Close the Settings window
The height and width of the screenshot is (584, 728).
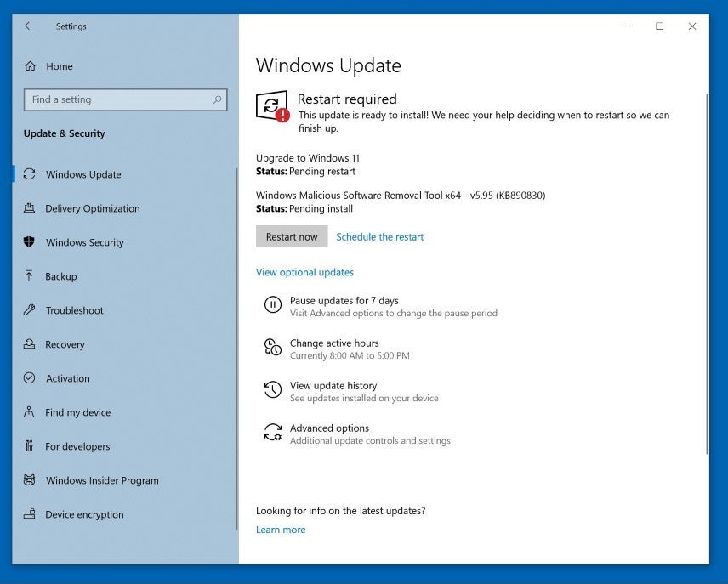click(691, 26)
